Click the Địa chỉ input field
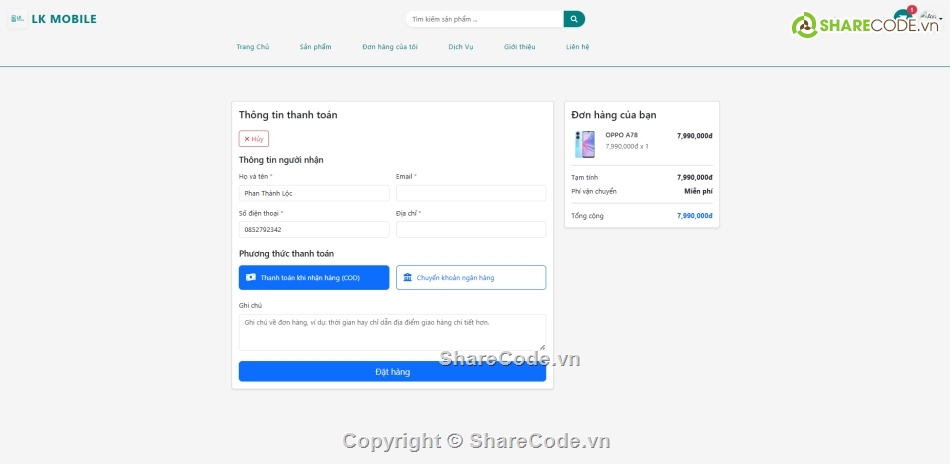Screen dimensions: 950x464 (471, 230)
